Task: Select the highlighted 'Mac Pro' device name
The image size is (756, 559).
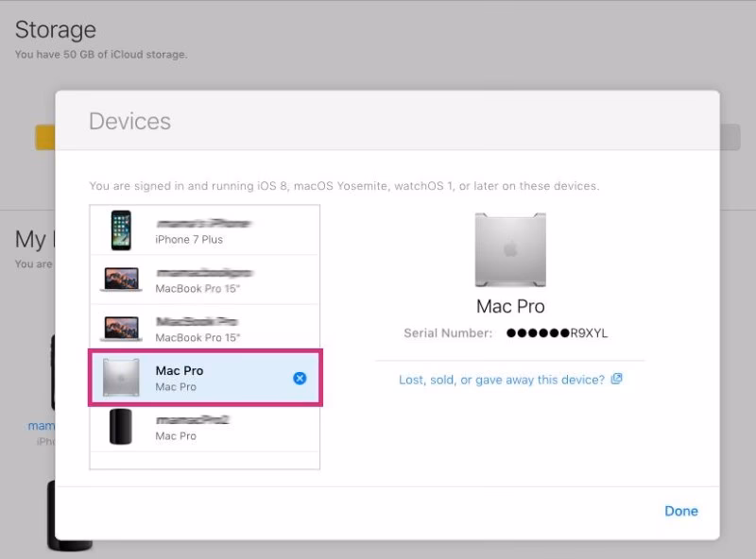Action: (180, 370)
